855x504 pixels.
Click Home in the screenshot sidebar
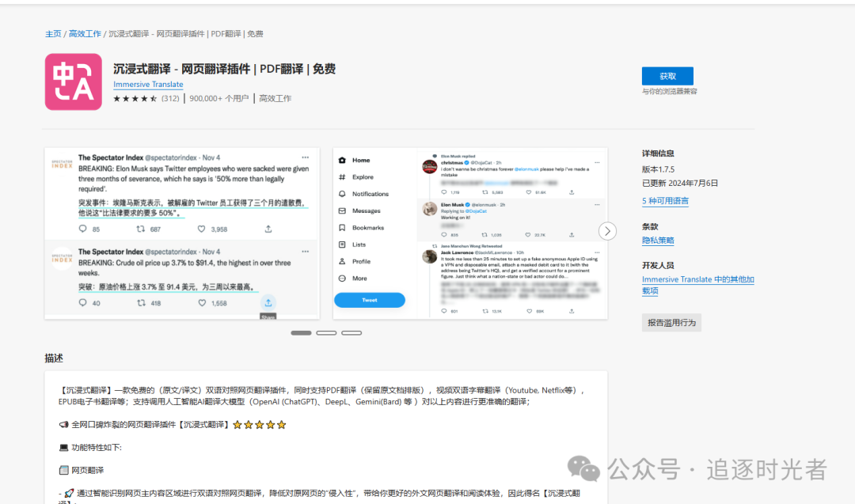pos(361,160)
